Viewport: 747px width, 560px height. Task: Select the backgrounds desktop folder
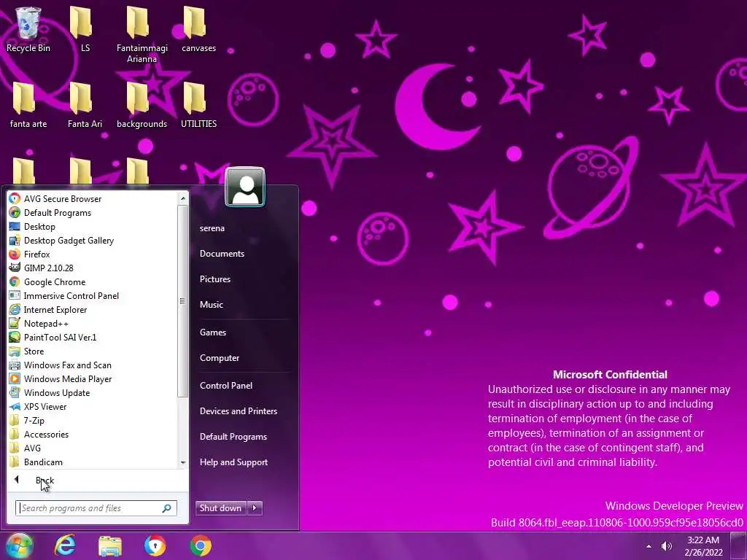click(x=142, y=105)
